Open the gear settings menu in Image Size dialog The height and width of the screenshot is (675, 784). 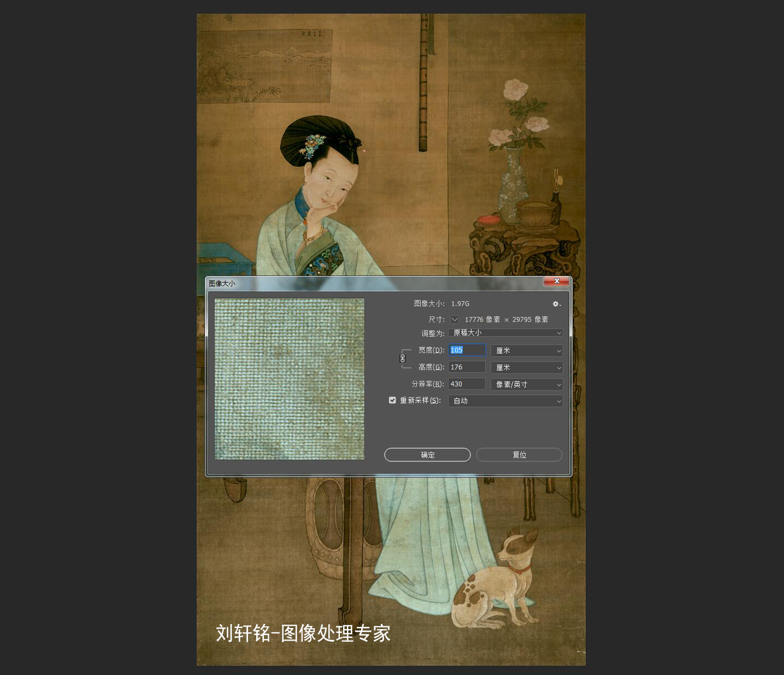point(556,304)
